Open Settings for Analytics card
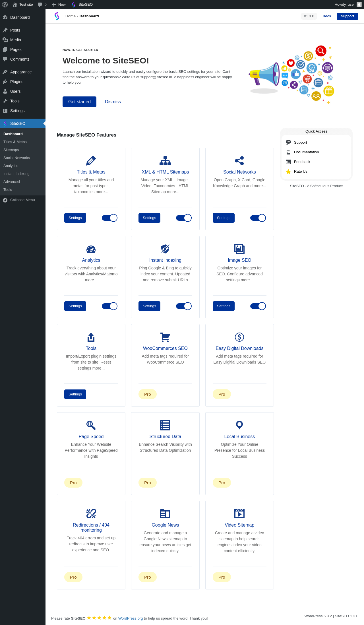The width and height of the screenshot is (364, 625). (75, 306)
